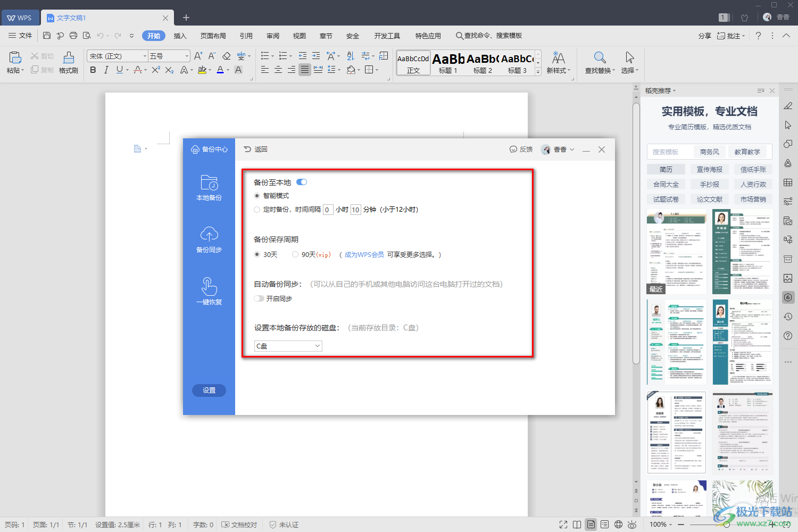
Task: Click the 查找命令、搜索模板 search box
Action: (x=489, y=36)
